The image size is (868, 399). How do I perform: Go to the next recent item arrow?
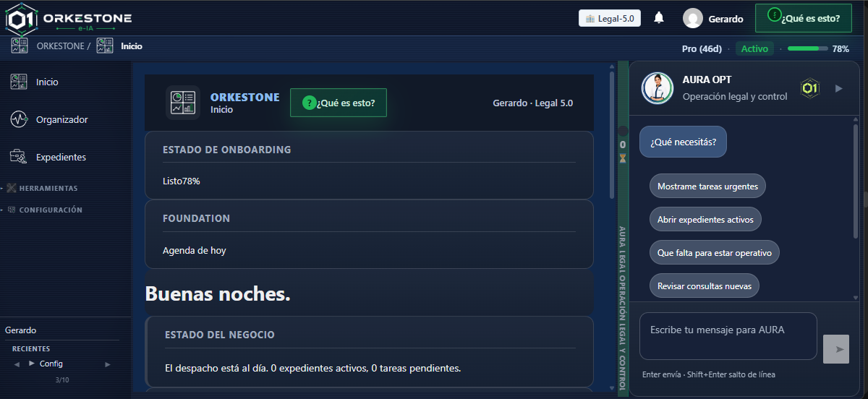[108, 364]
